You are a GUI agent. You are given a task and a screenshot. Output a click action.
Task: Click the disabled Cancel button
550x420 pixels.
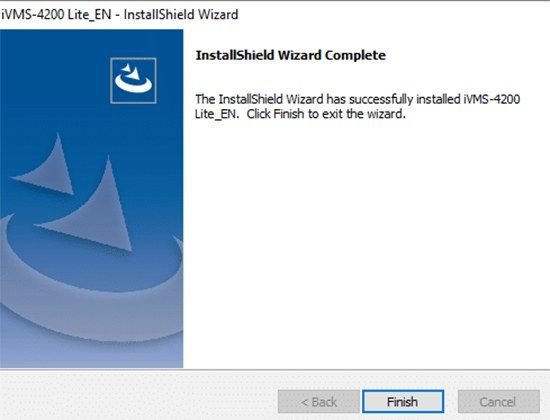(x=498, y=401)
